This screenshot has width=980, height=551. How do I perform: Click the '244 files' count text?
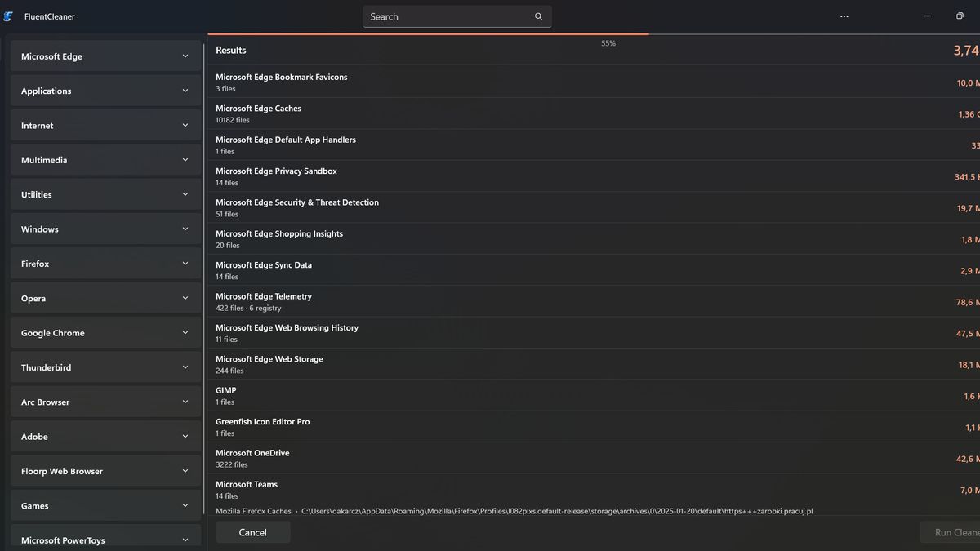(x=229, y=371)
